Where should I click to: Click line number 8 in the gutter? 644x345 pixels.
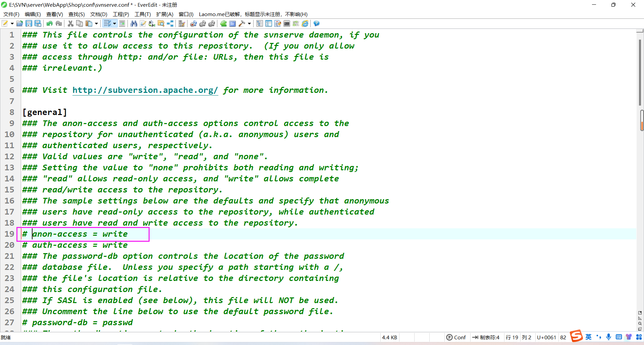coord(12,112)
